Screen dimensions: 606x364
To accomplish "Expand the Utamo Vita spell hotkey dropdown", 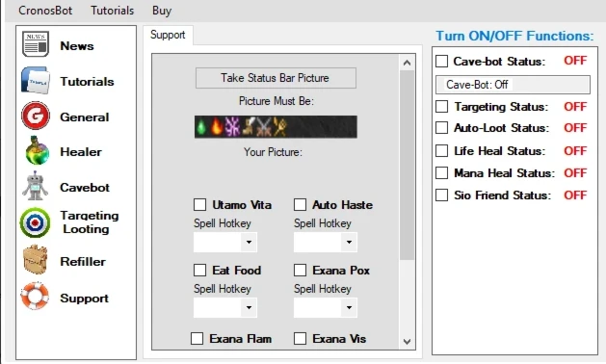I will pos(225,243).
